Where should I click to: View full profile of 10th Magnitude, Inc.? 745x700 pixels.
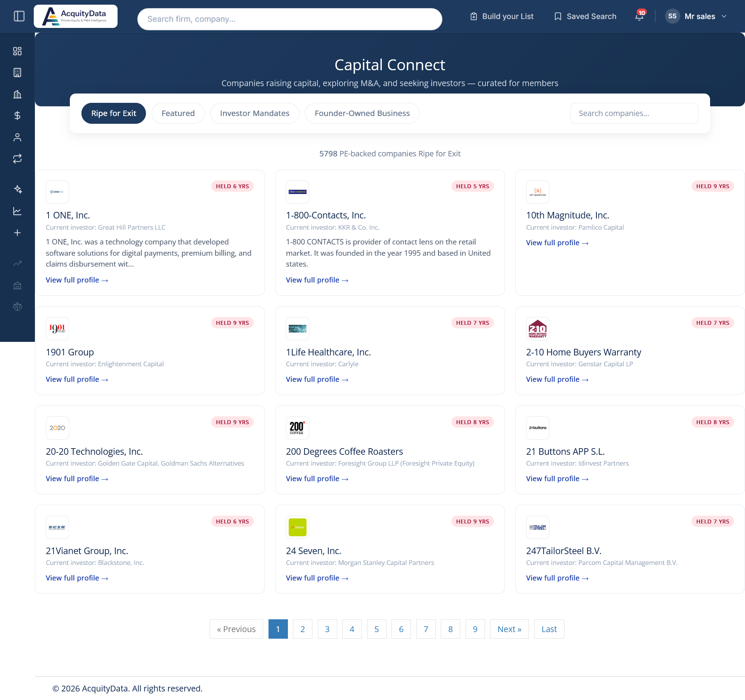(x=557, y=243)
